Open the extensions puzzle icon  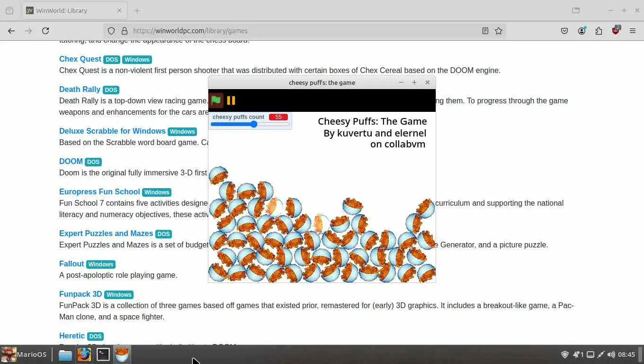coord(599,31)
